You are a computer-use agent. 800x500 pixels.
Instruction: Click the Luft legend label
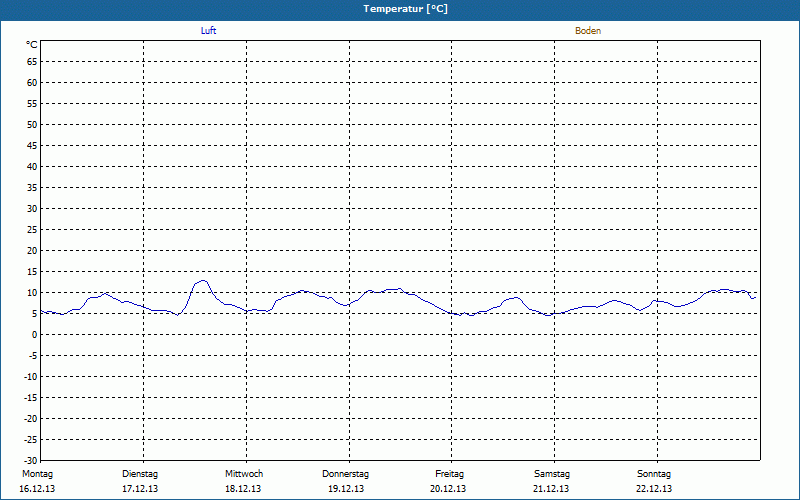(208, 31)
